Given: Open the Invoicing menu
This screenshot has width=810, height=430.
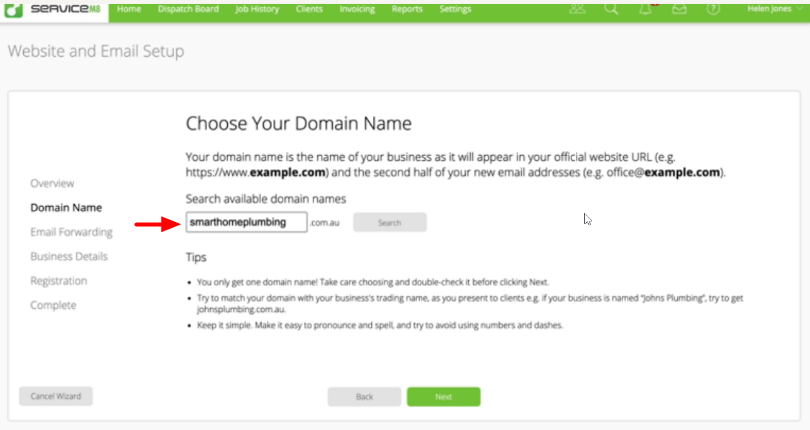Looking at the screenshot, I should click(357, 9).
